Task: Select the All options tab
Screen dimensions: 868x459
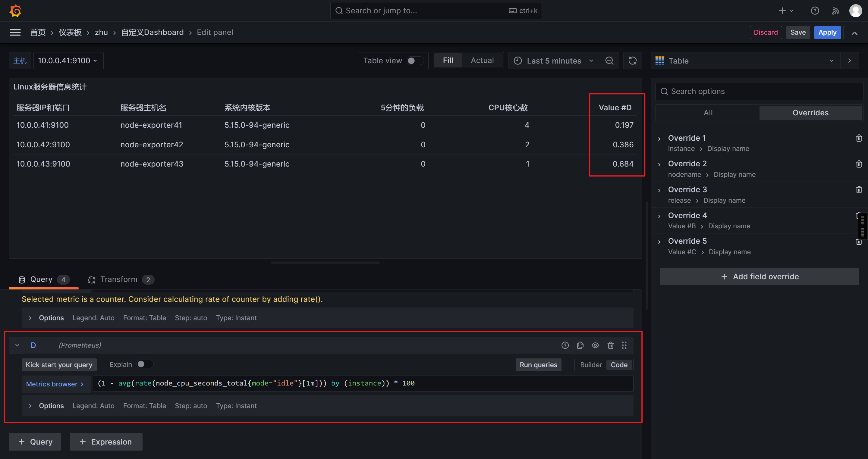Action: pyautogui.click(x=708, y=113)
